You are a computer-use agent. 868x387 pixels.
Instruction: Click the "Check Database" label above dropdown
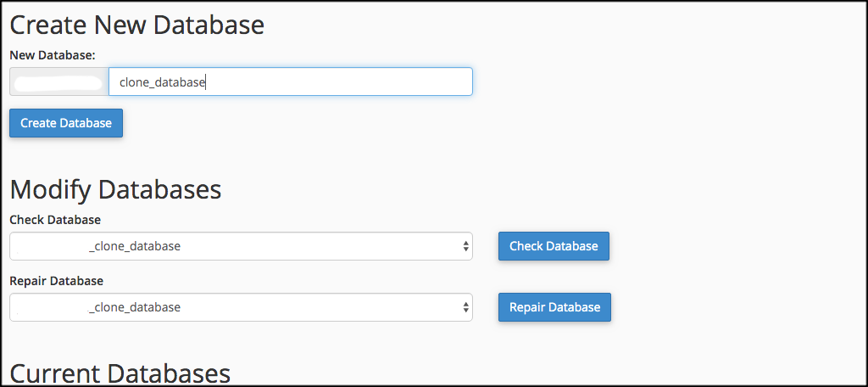click(x=55, y=220)
